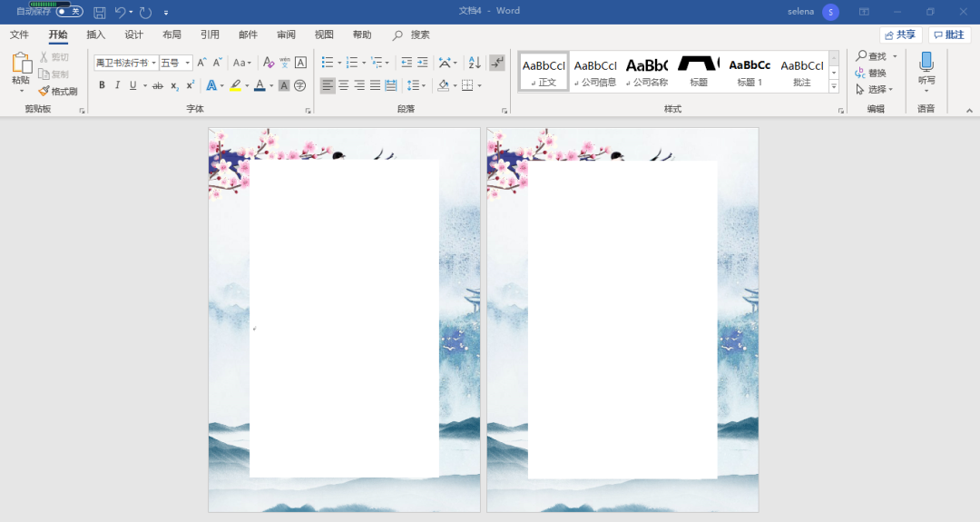Viewport: 980px width, 522px height.
Task: Click the 格式刷 (Format Painter) button
Action: coord(58,92)
